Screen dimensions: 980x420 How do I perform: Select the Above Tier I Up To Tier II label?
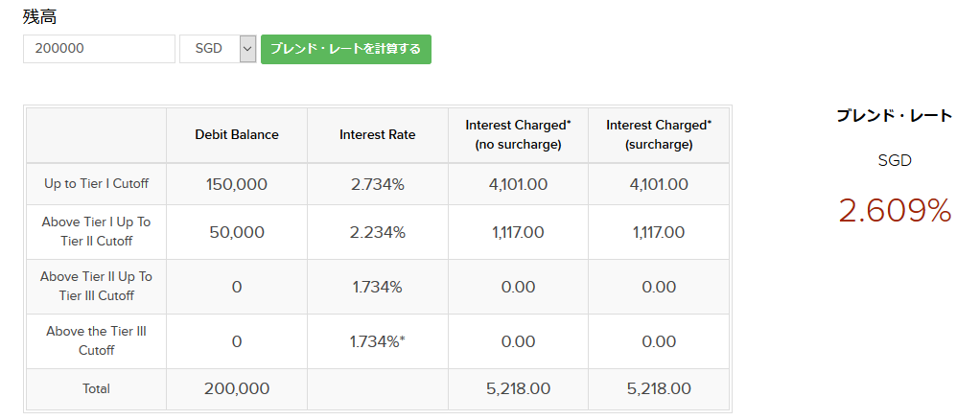tap(96, 232)
